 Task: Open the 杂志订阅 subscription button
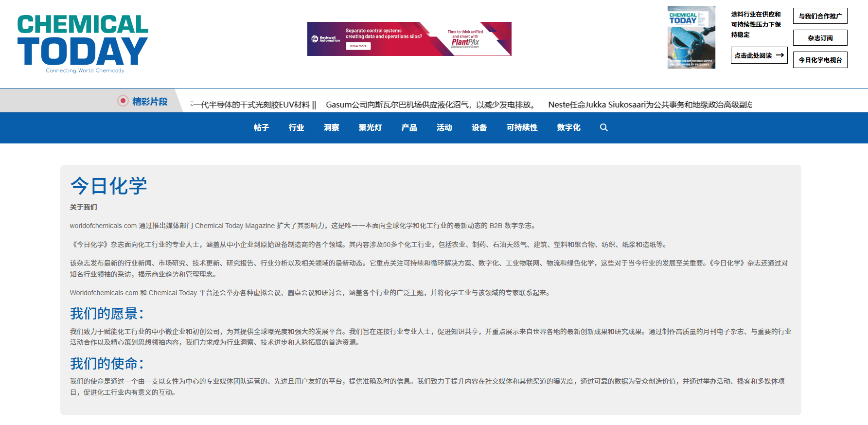coord(820,38)
